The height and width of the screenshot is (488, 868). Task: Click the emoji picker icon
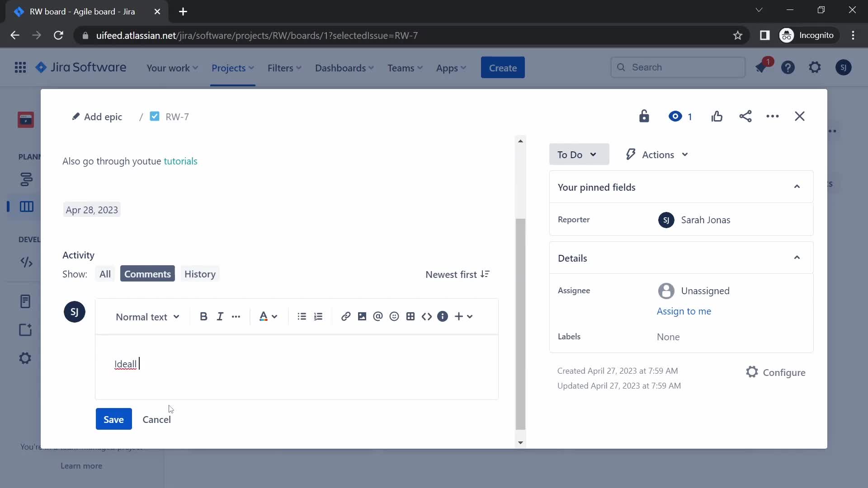(394, 316)
